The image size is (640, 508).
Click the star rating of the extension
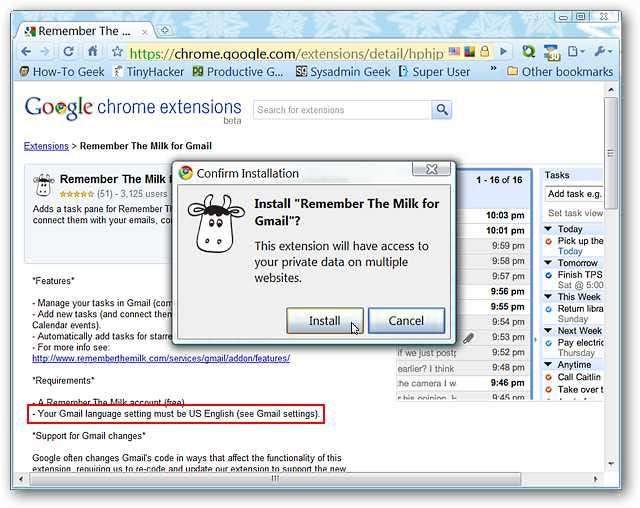(x=77, y=194)
